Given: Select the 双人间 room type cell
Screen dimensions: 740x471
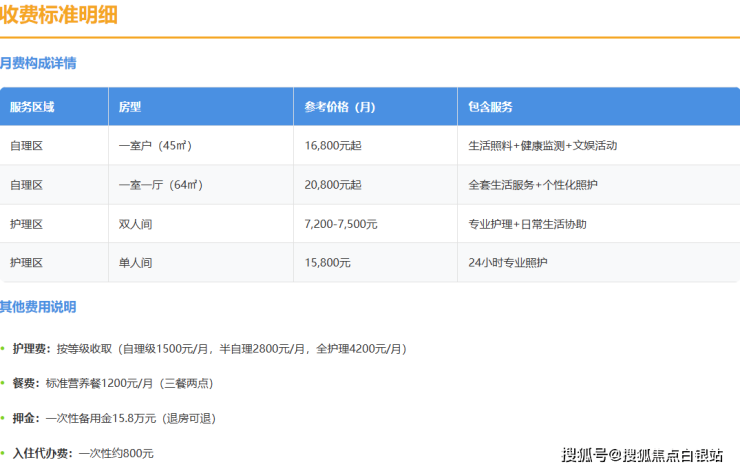Looking at the screenshot, I should [135, 224].
